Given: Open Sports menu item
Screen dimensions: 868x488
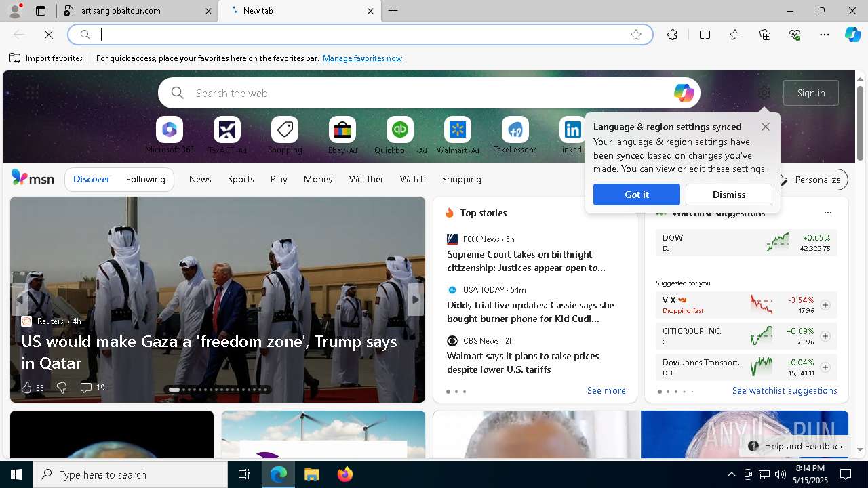Looking at the screenshot, I should [x=241, y=179].
